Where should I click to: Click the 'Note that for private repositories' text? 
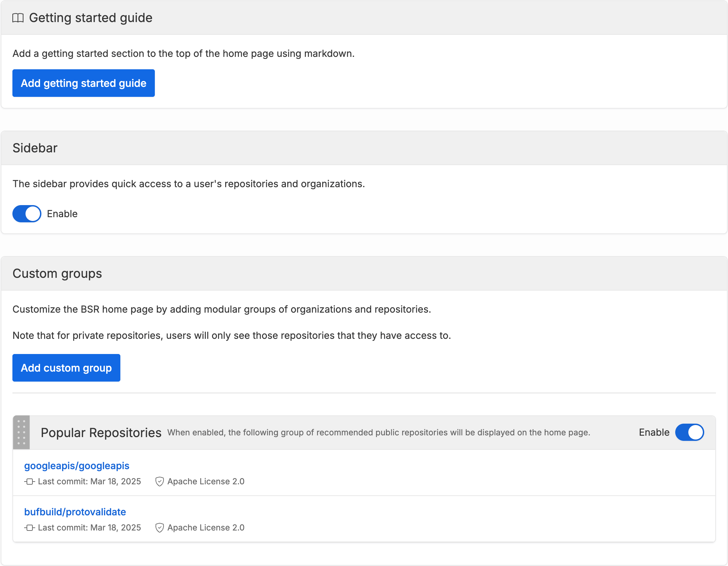pos(232,336)
